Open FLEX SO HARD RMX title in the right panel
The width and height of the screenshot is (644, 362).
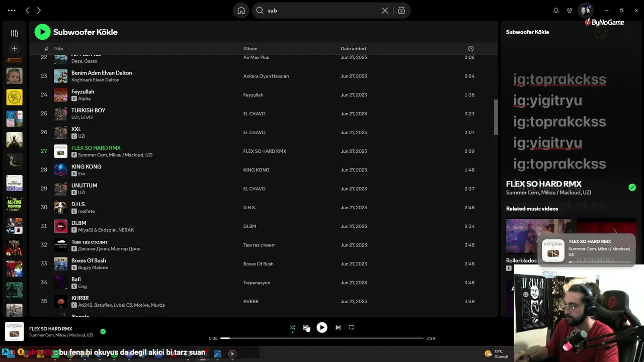(x=544, y=184)
